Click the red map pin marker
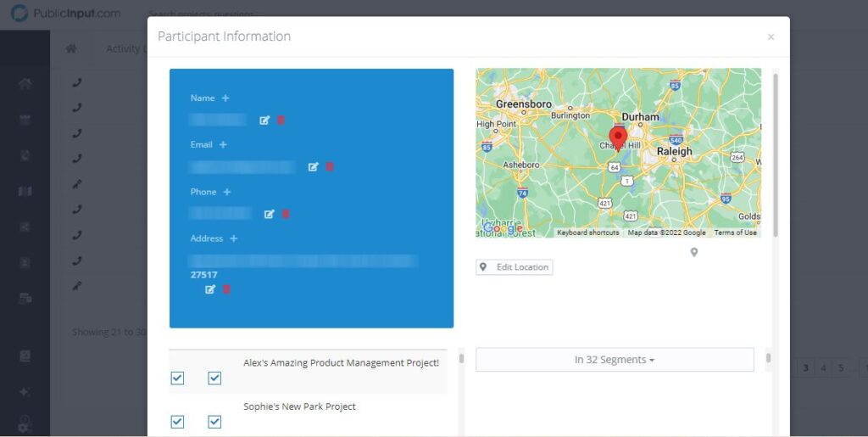This screenshot has width=868, height=437. coord(618,137)
